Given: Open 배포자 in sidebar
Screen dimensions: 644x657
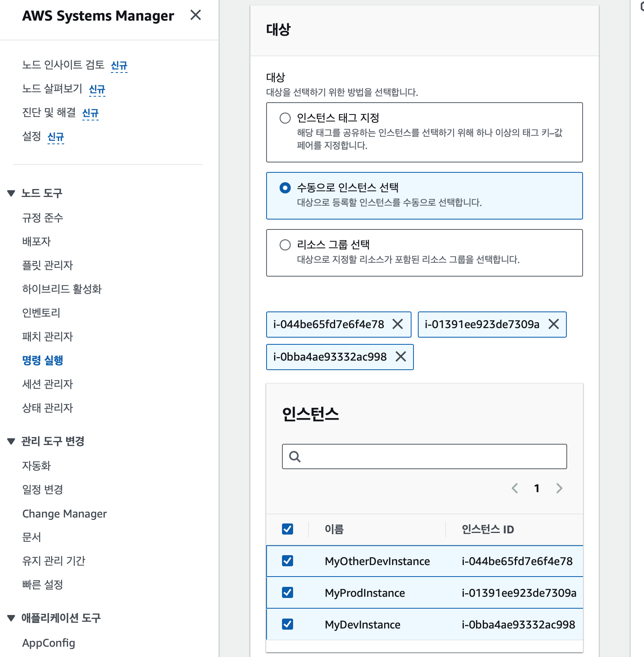Looking at the screenshot, I should 36,241.
